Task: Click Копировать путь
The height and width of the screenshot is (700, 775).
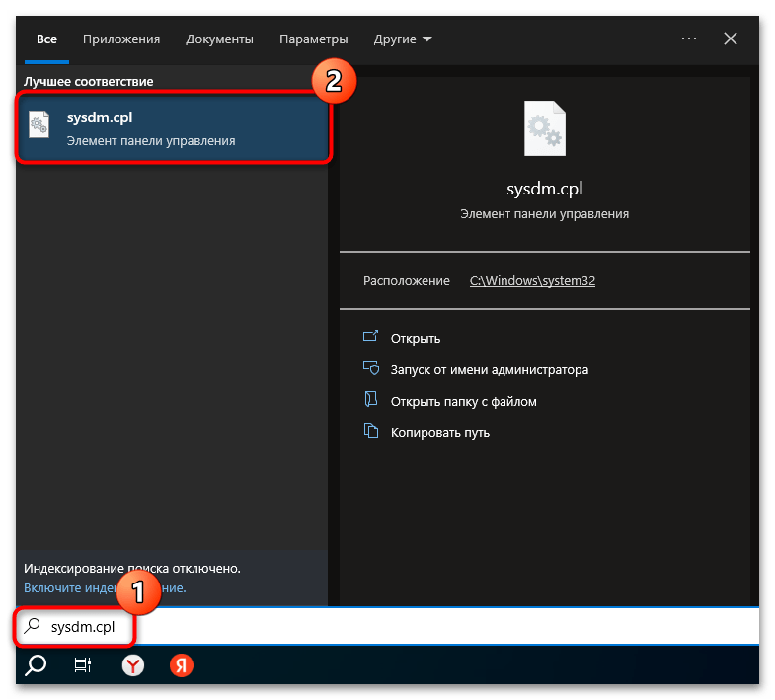Action: pyautogui.click(x=440, y=433)
